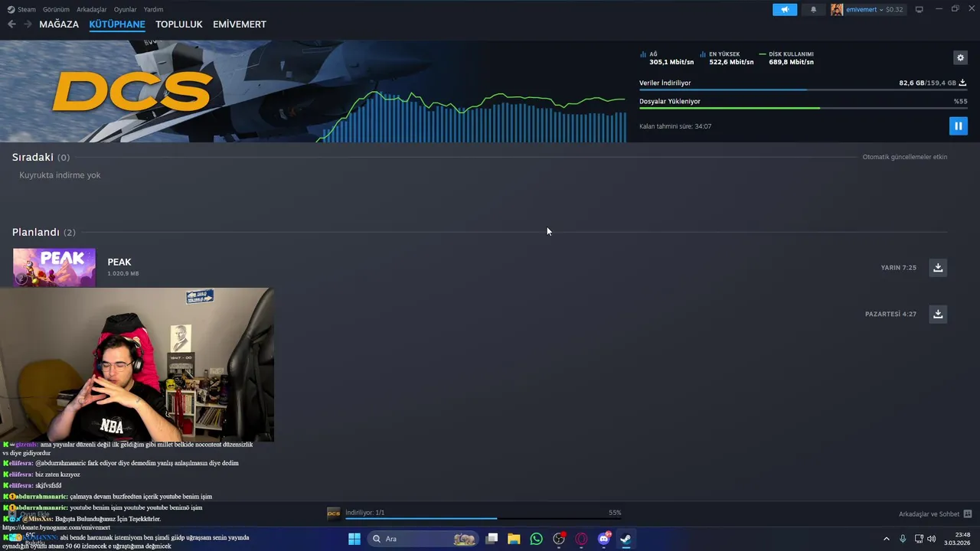This screenshot has width=980, height=551.
Task: Go back with the left arrow
Action: pos(11,24)
